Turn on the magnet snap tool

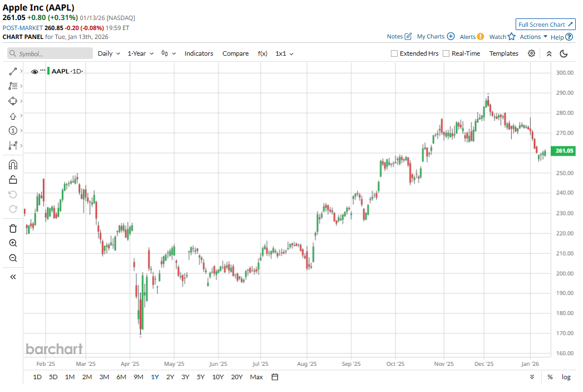click(13, 165)
